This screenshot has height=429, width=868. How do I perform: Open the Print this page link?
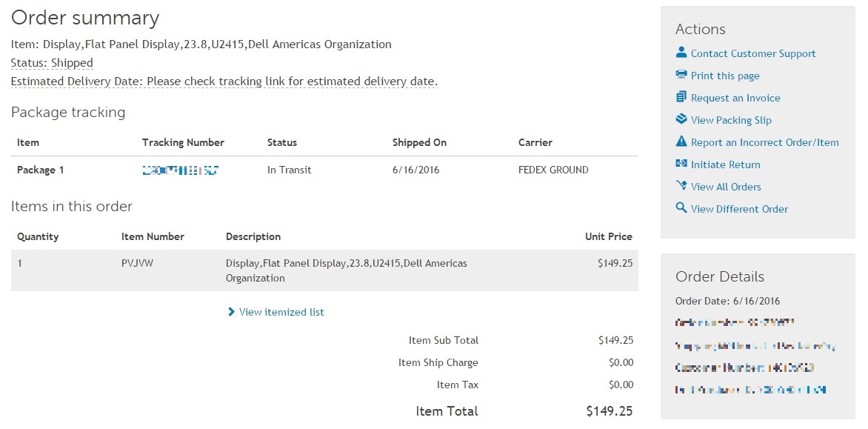tap(725, 76)
